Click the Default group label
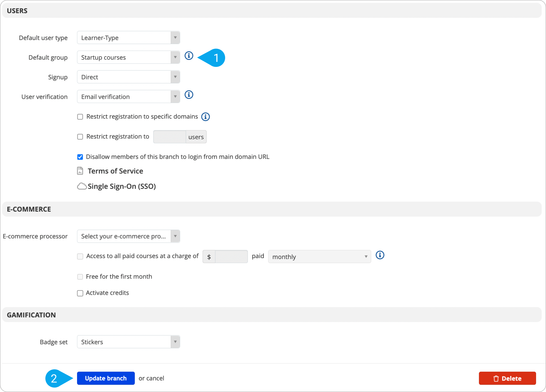546x392 pixels. click(48, 58)
